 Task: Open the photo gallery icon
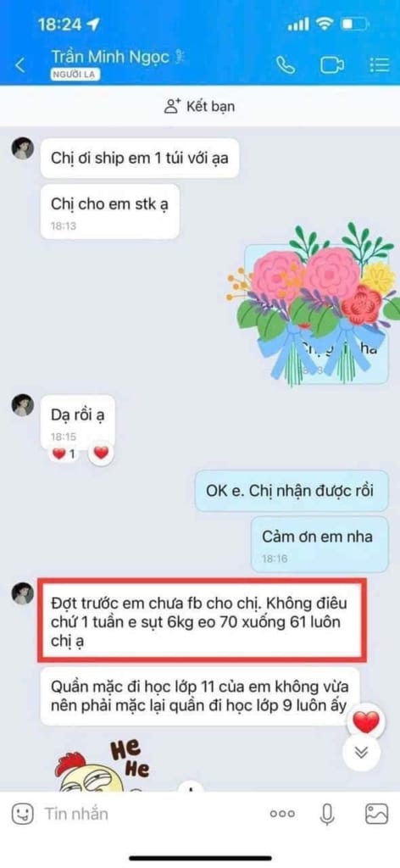pyautogui.click(x=376, y=814)
